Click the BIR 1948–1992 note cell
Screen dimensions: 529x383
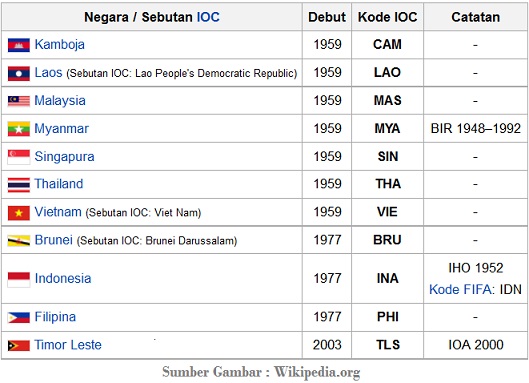click(x=475, y=129)
